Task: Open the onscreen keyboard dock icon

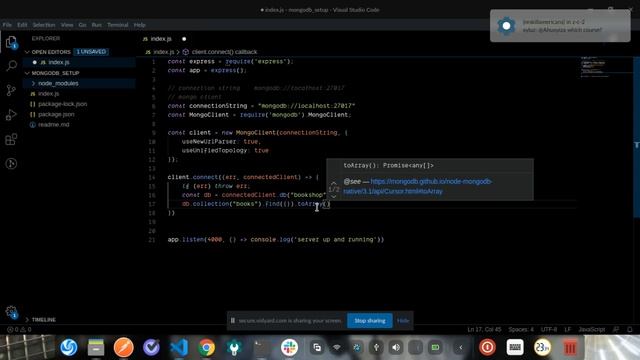Action: [x=515, y=347]
